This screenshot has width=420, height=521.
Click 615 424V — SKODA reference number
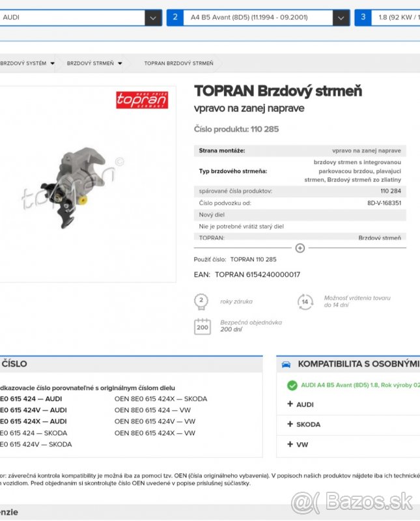pos(36,444)
